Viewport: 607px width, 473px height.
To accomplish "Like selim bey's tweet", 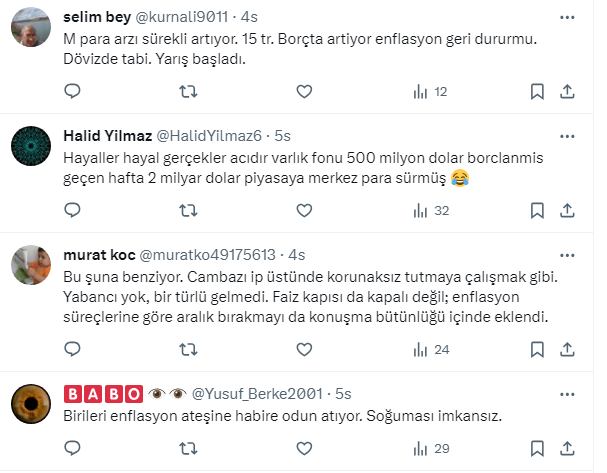I will tap(304, 92).
